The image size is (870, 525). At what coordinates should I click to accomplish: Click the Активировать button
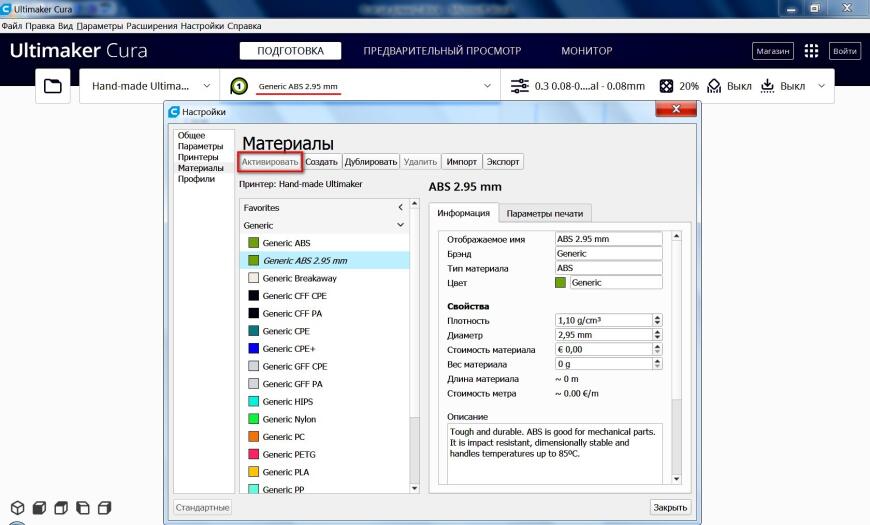[x=270, y=161]
